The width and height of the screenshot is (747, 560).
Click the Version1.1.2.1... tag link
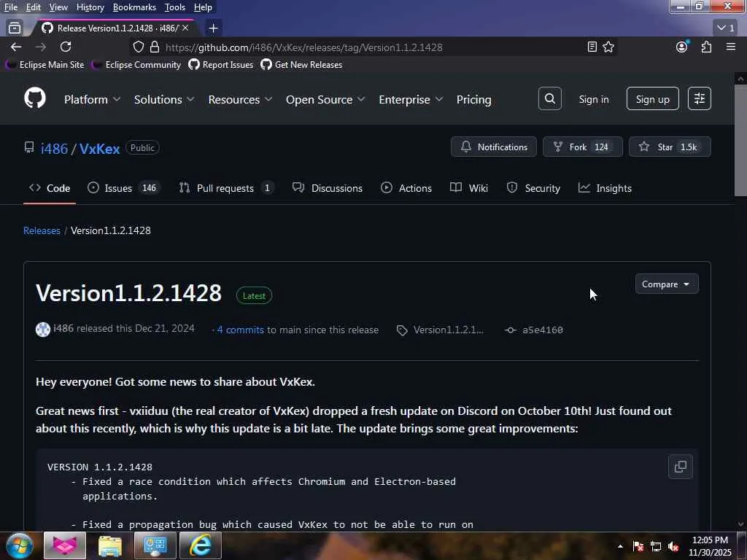tap(449, 330)
